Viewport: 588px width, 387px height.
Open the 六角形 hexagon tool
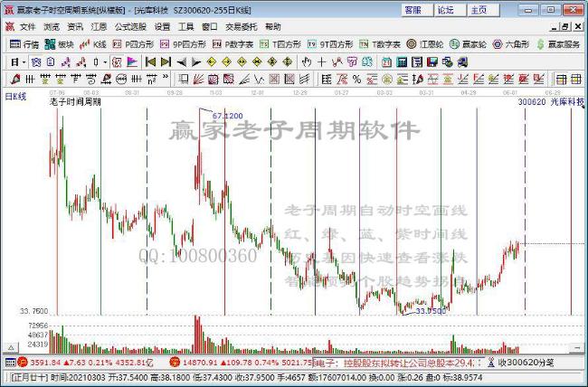(x=511, y=44)
